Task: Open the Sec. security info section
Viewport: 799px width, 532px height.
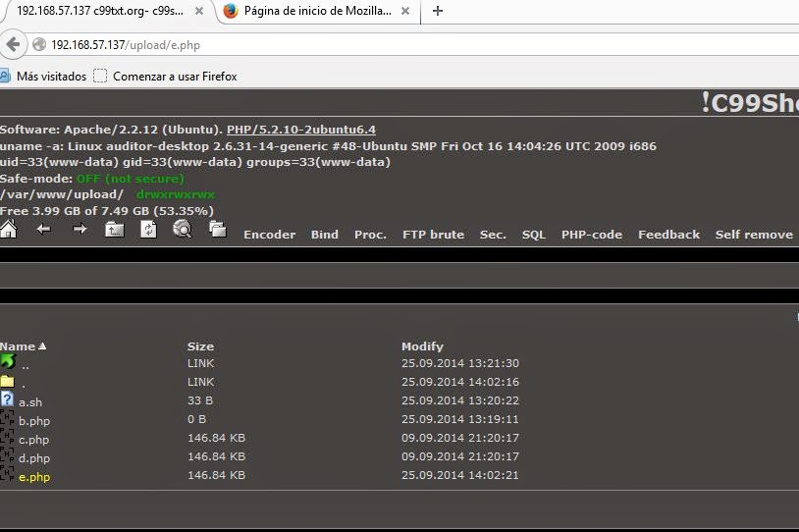Action: pyautogui.click(x=493, y=235)
